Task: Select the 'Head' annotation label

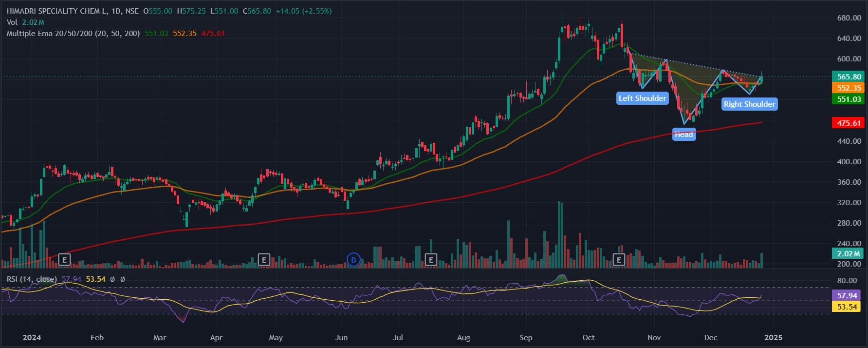Action: [x=683, y=135]
